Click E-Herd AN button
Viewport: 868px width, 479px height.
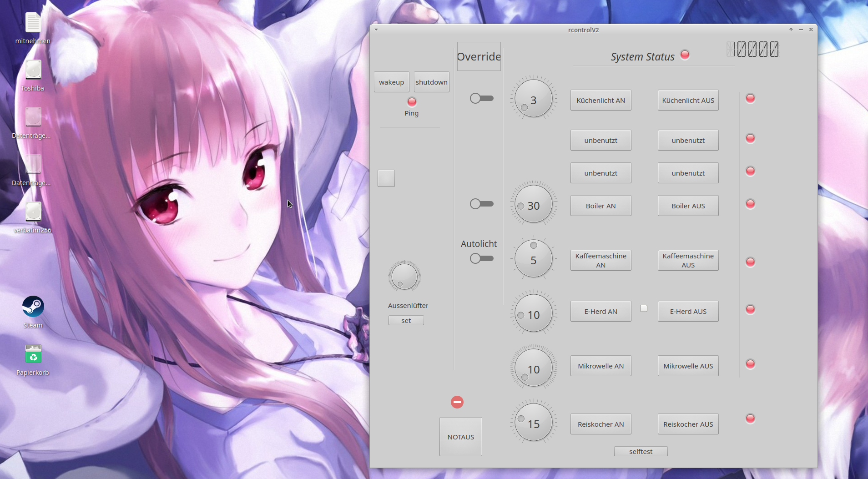pos(601,311)
